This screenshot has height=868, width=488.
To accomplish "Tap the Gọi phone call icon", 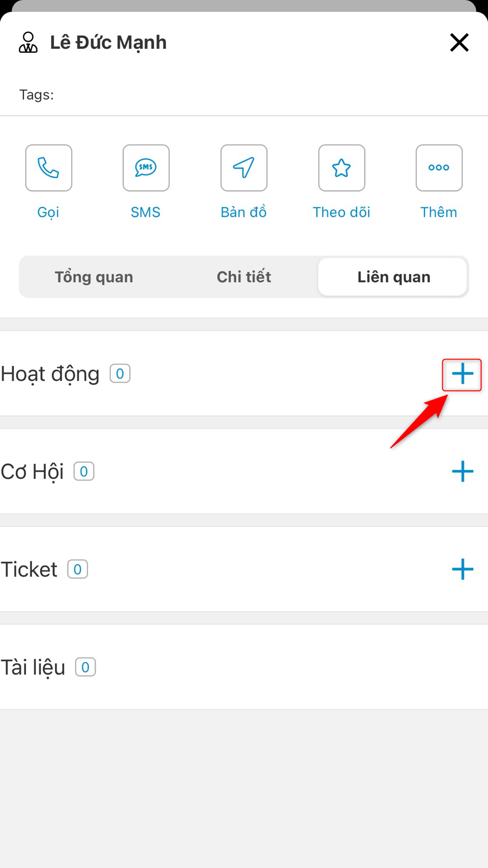I will pos(49,168).
